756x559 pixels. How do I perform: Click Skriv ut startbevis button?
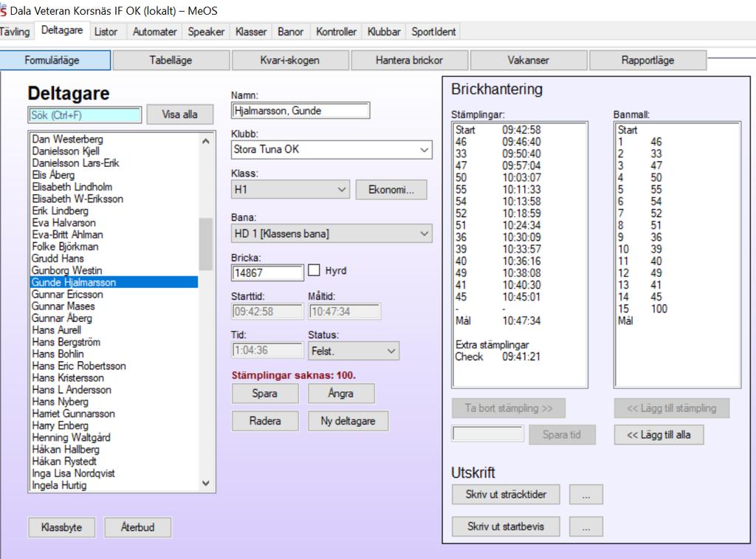pos(506,527)
